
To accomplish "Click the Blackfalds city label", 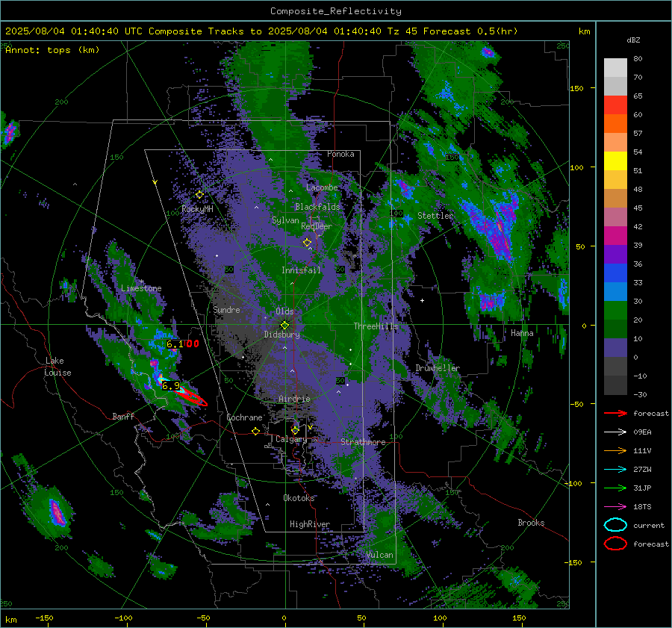I will point(317,207).
